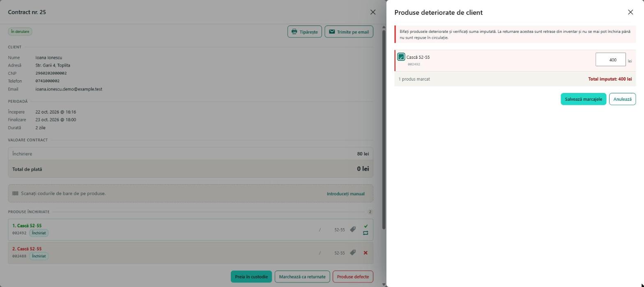The image size is (644, 287).
Task: Click the scrollbar down arrow in contract dialog
Action: 384,284
